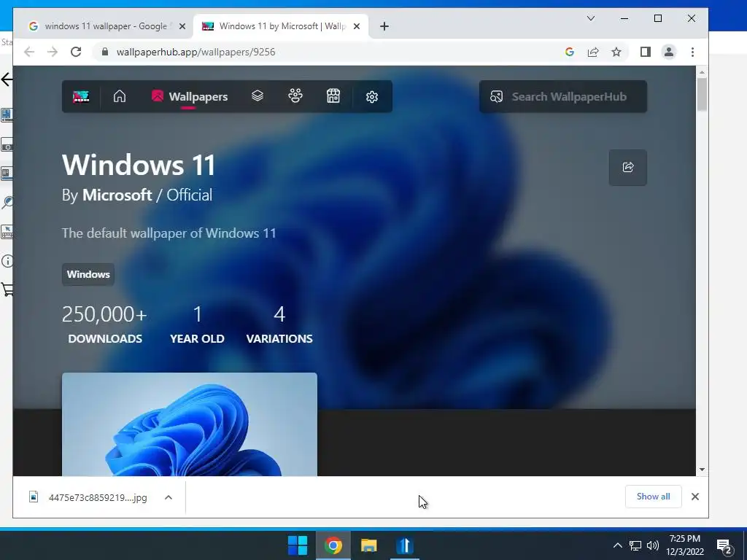Open Chrome three-dot menu
The height and width of the screenshot is (560, 747).
point(693,52)
